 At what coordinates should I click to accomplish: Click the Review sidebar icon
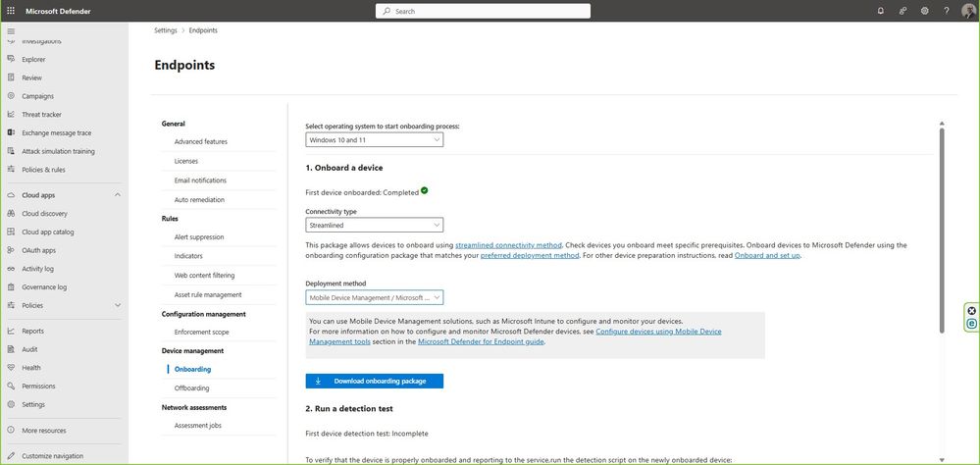pos(11,77)
